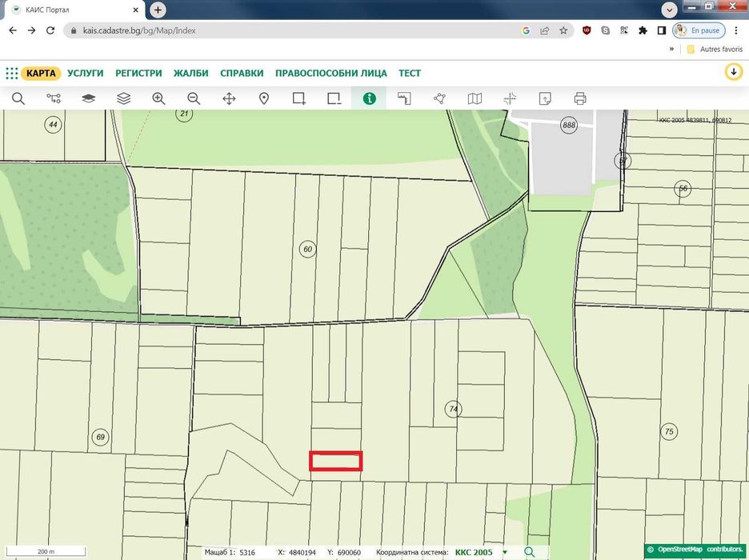
Task: Open the map search magnifier tool
Action: point(18,99)
